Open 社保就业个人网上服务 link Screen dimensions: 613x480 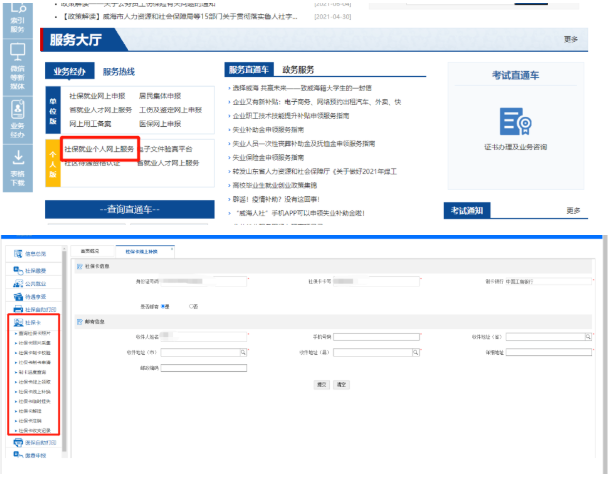click(x=98, y=148)
